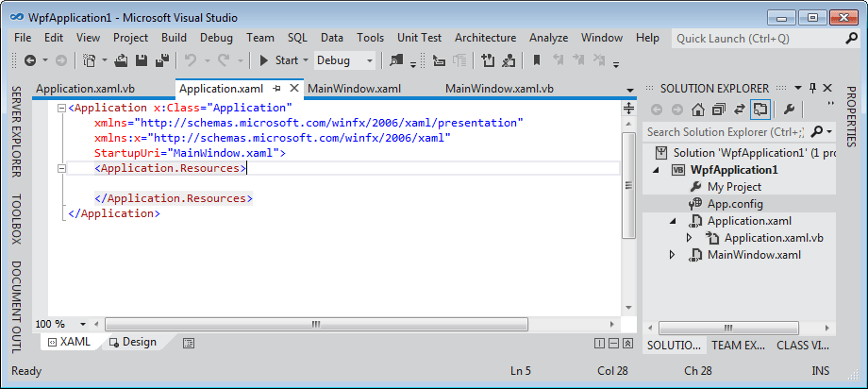Switch to the Team Explorer bottom tab
Image resolution: width=868 pixels, height=389 pixels.
tap(738, 346)
